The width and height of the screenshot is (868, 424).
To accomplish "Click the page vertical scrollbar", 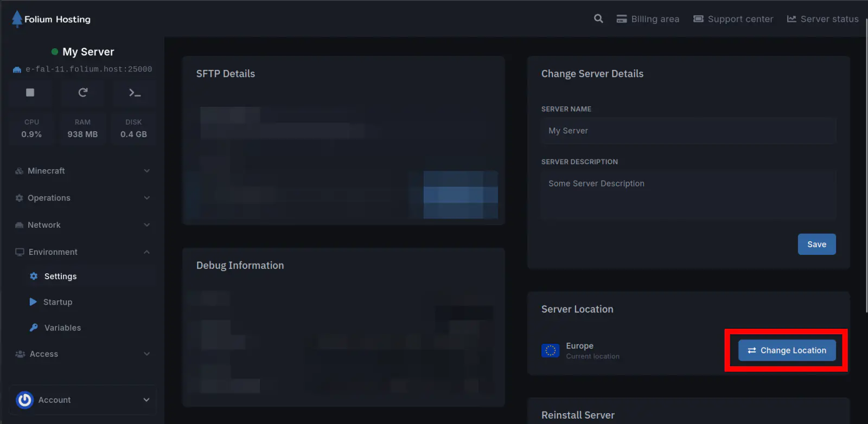I will click(866, 165).
